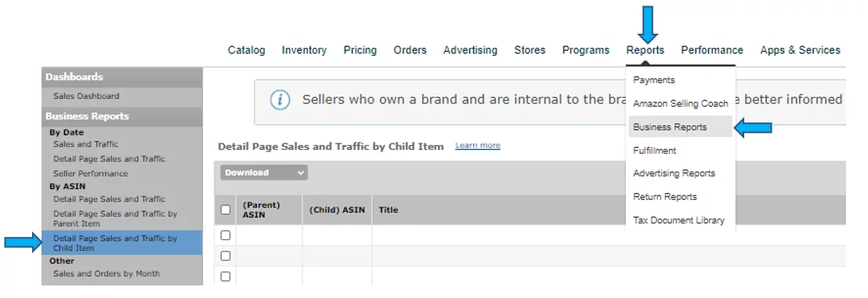Screen dimensions: 868x298
Task: Click the info icon in the banner
Action: click(x=280, y=100)
